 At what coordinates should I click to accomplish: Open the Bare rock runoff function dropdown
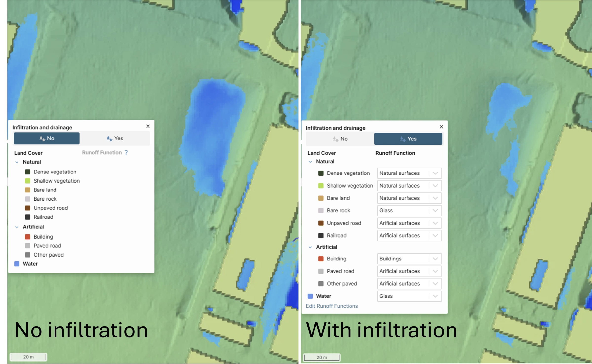point(409,210)
